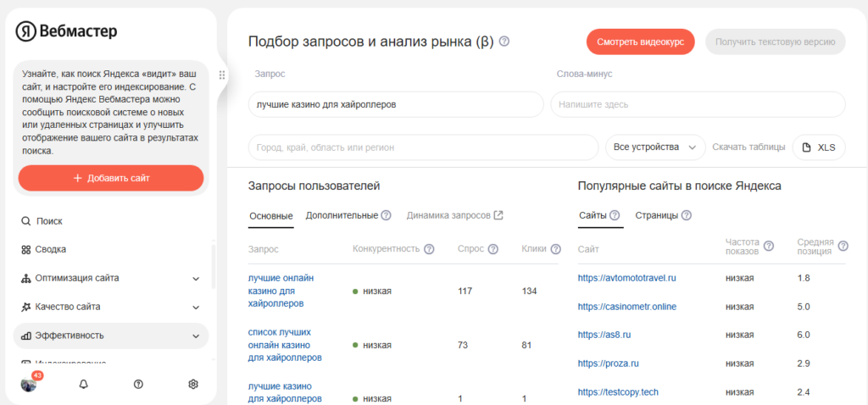The image size is (868, 405).
Task: Open notifications bell icon
Action: [x=84, y=384]
